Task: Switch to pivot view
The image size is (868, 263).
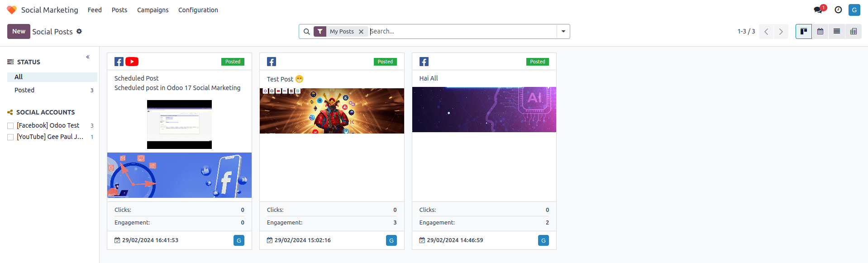Action: tap(854, 31)
